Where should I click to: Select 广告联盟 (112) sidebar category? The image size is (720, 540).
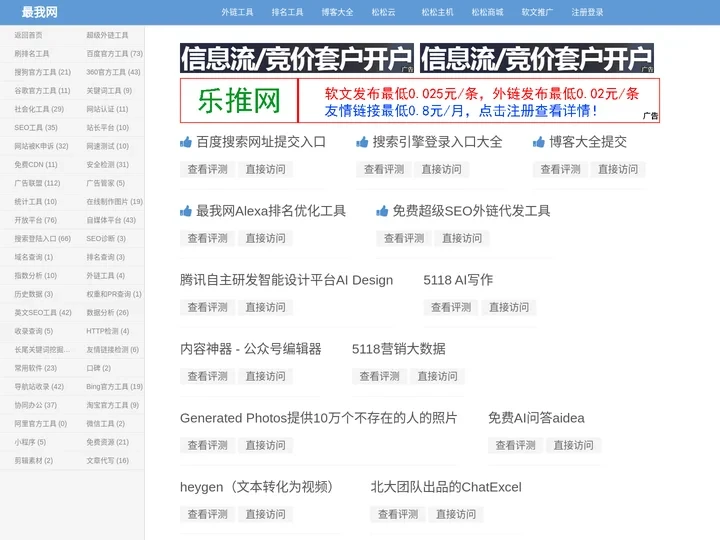[x=37, y=183]
